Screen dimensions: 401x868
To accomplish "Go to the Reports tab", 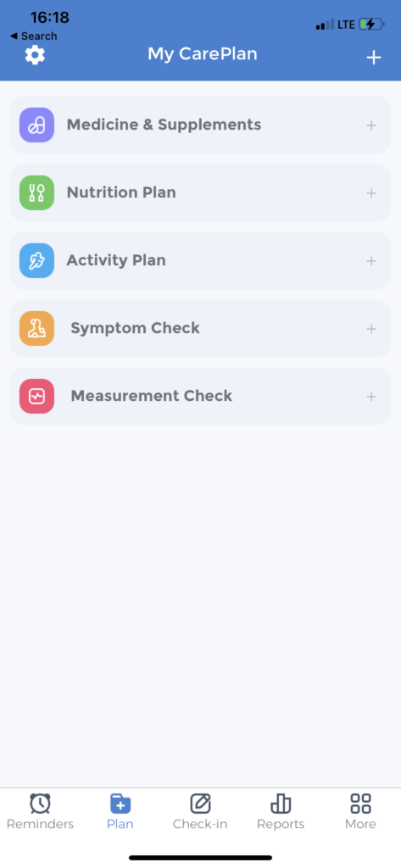I will click(x=281, y=811).
